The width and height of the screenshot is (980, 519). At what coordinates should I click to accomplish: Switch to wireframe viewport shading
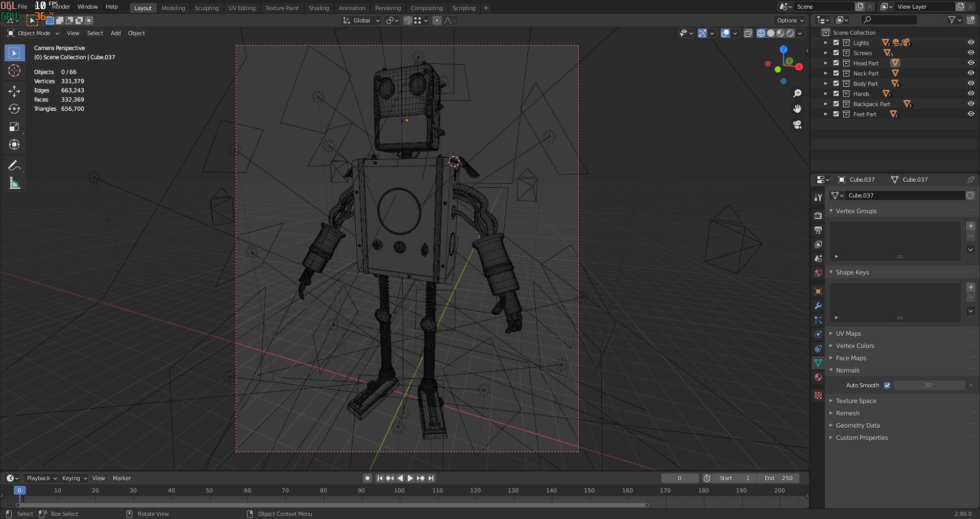coord(761,33)
